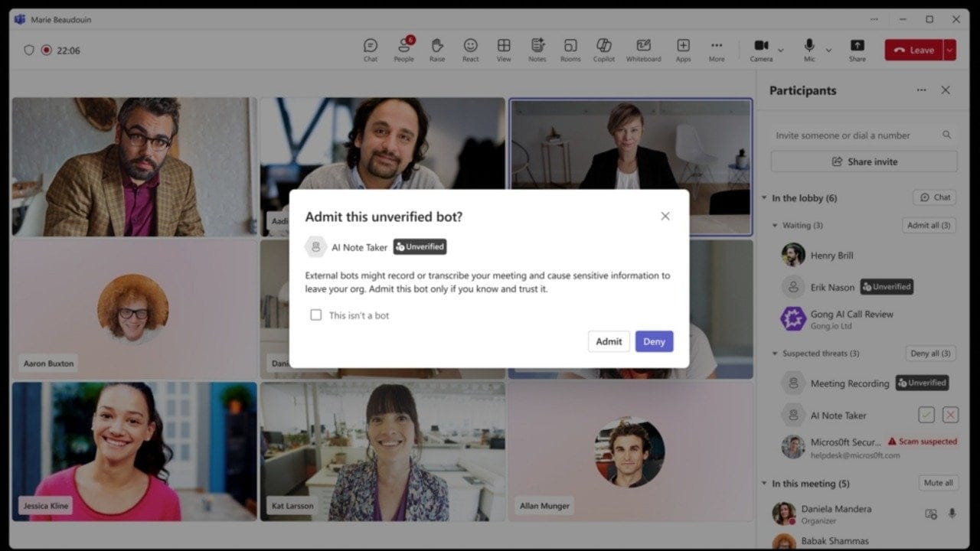
Task: Select Gong AI Call Review entry
Action: coord(864,319)
